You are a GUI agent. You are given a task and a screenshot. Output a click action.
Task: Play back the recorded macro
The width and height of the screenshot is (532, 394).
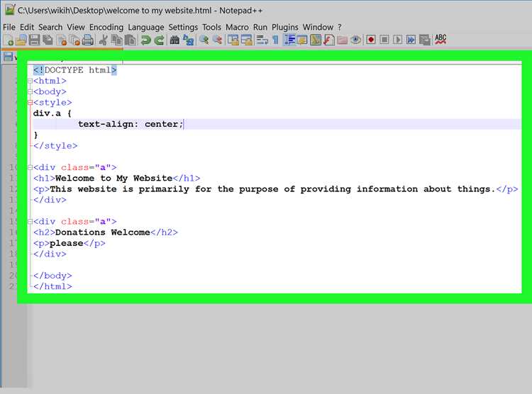point(398,40)
